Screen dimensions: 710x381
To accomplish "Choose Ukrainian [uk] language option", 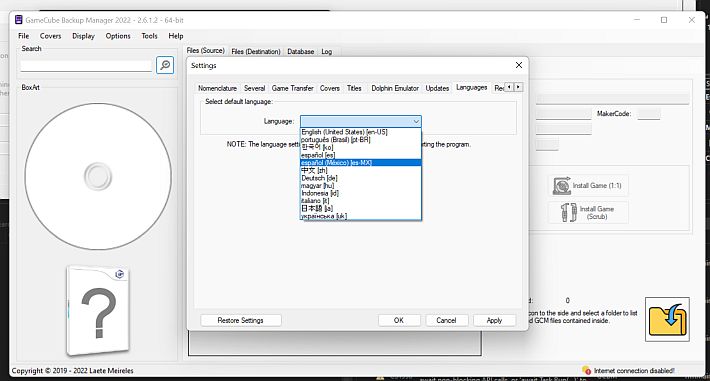I will pos(360,216).
